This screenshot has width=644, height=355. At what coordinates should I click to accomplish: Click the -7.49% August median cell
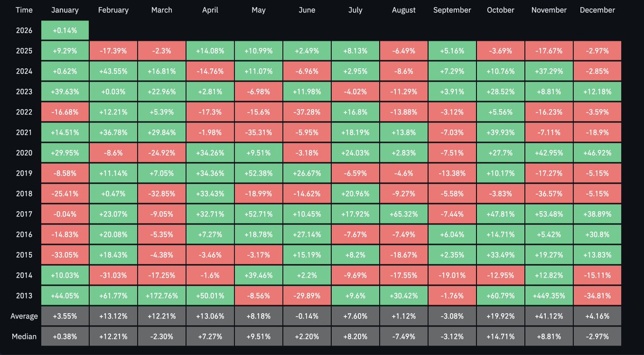point(403,337)
